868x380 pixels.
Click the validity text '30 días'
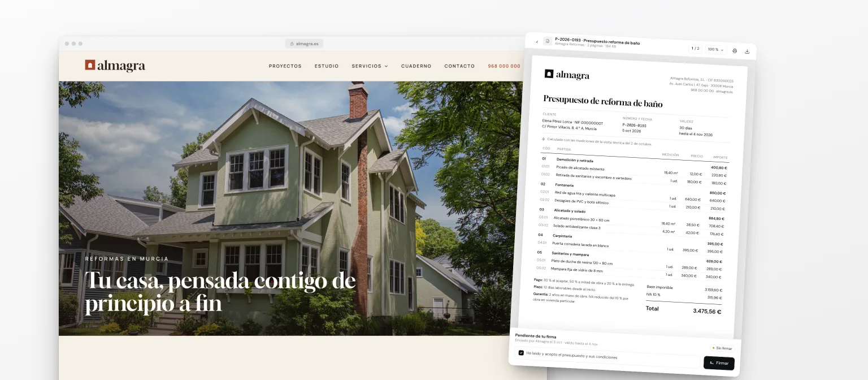click(x=685, y=128)
